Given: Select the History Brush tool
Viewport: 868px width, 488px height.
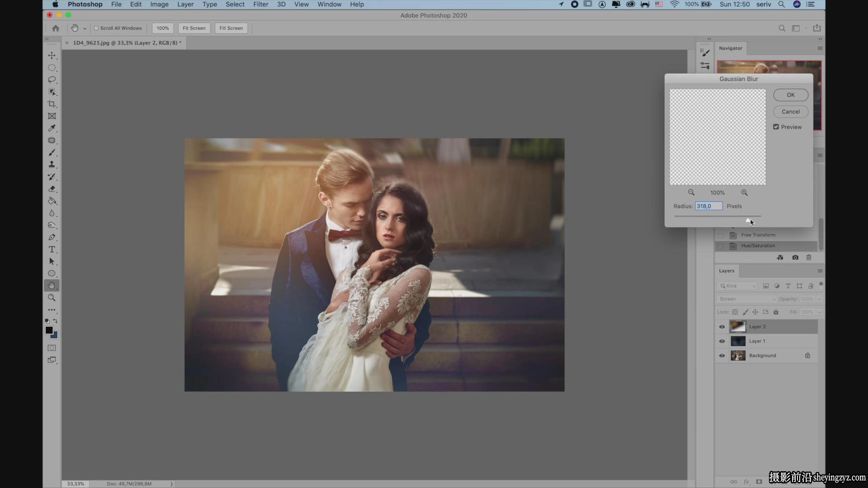Looking at the screenshot, I should point(52,177).
